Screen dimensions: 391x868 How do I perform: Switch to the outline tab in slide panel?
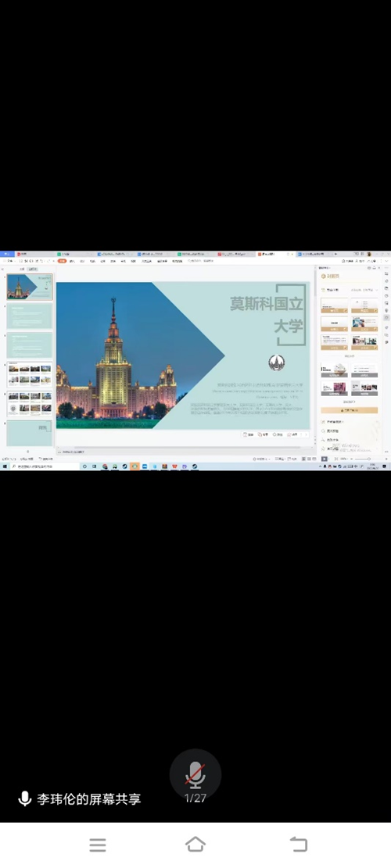[x=22, y=269]
